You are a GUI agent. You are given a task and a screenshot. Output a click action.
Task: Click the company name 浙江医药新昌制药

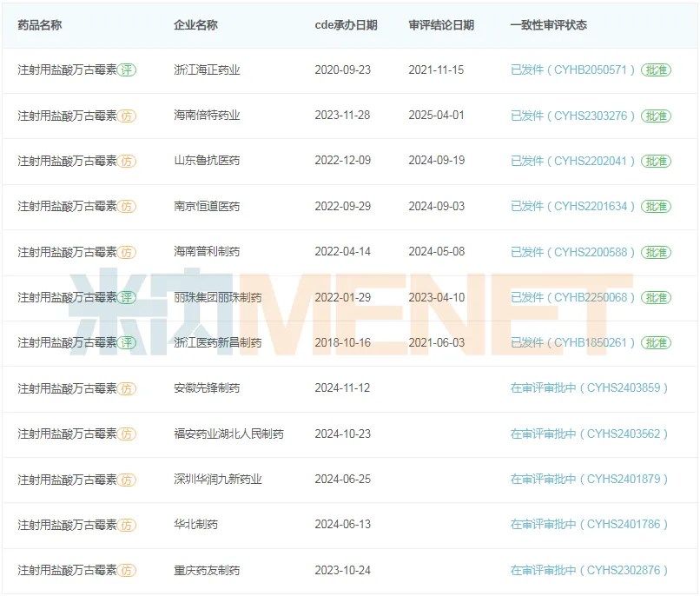(218, 343)
